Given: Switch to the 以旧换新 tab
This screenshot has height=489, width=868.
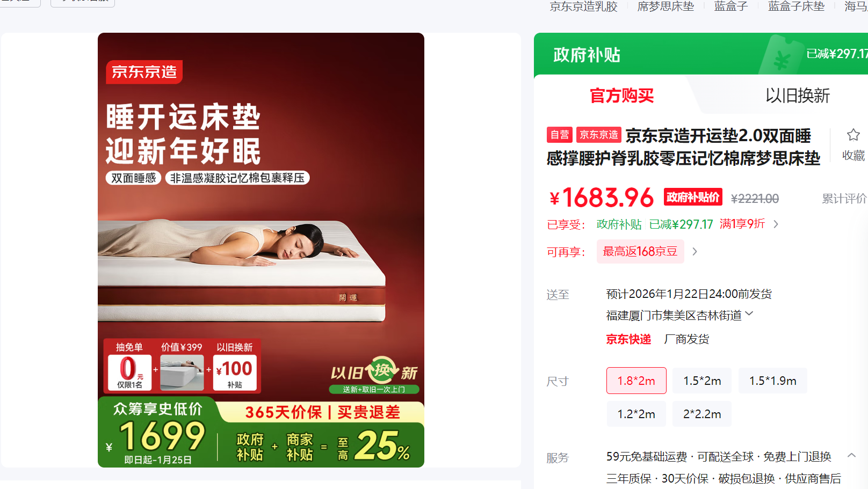Looking at the screenshot, I should pyautogui.click(x=798, y=96).
